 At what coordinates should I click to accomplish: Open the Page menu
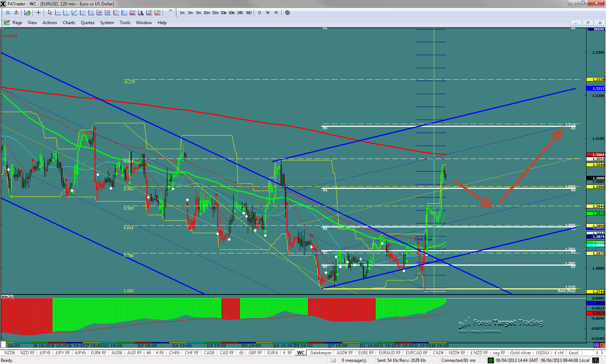pos(17,23)
